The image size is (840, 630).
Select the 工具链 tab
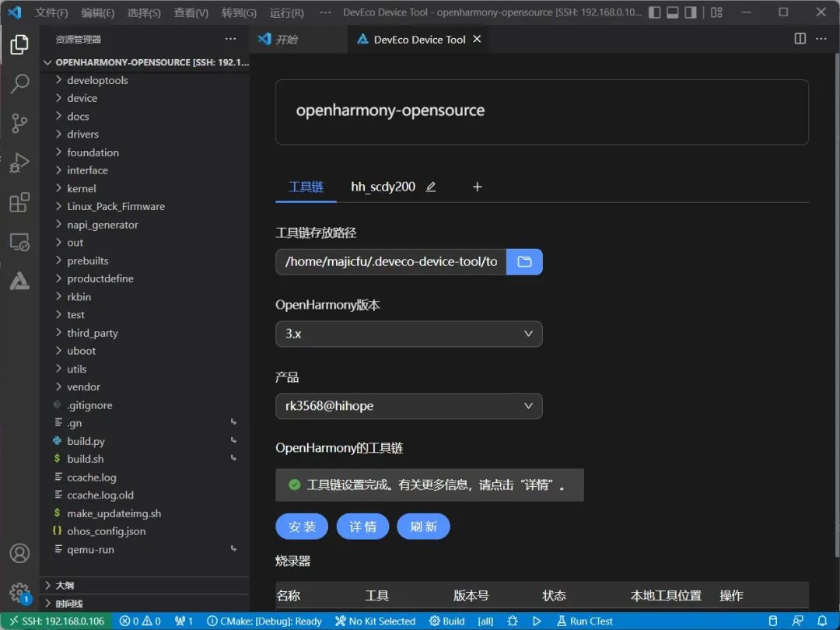pos(306,187)
